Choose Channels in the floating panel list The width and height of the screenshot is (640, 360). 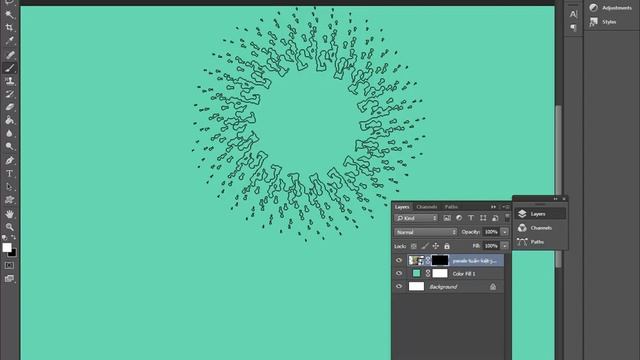[x=540, y=228]
